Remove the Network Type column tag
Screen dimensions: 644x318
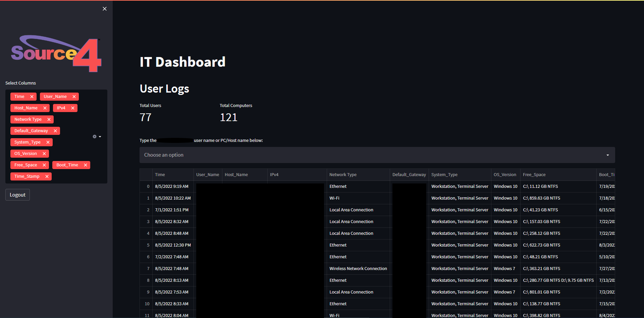[x=49, y=119]
